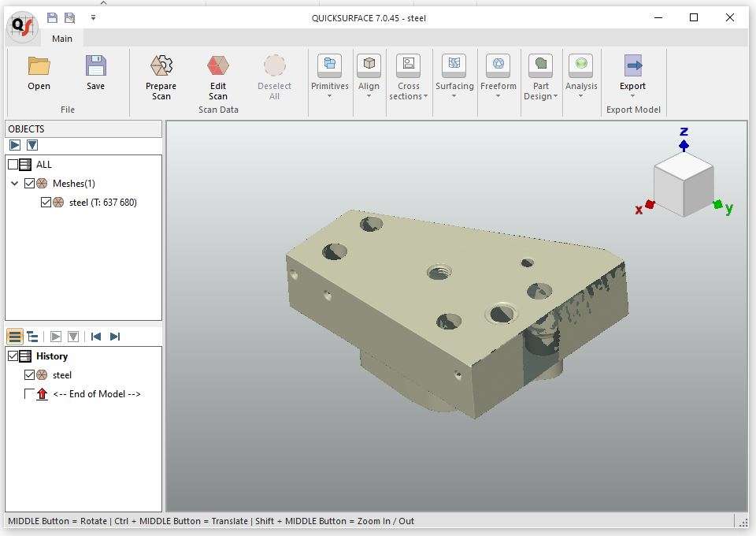756x536 pixels.
Task: Toggle the ALL objects checkbox
Action: tap(13, 165)
